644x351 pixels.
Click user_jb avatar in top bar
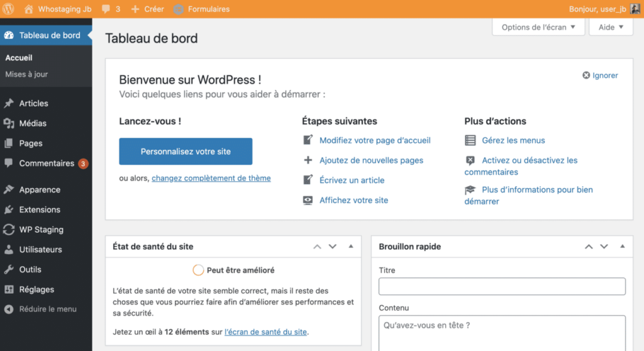tap(635, 9)
